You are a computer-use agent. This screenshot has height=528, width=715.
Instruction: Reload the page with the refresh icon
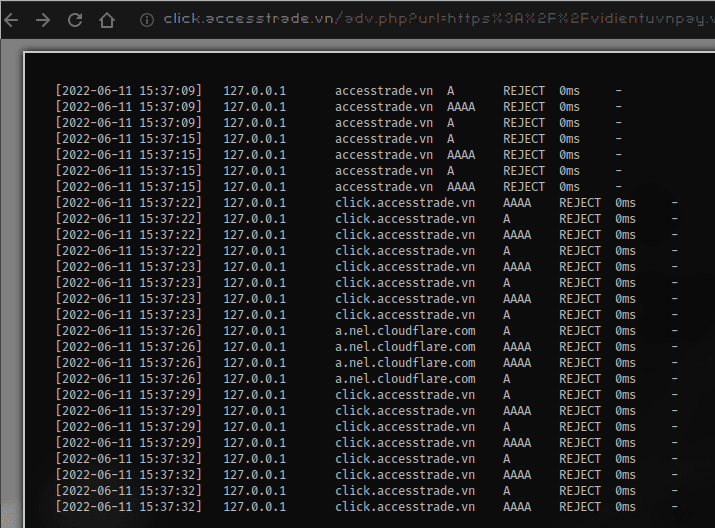(75, 20)
